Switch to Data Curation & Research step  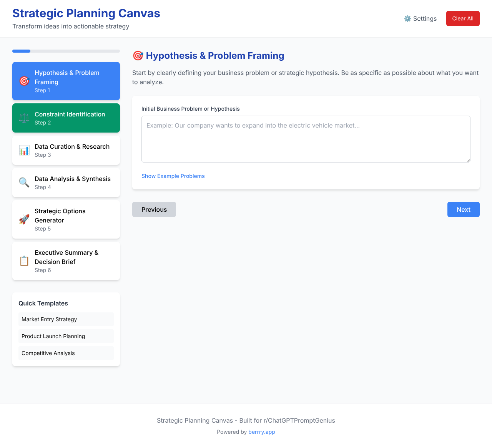pyautogui.click(x=66, y=150)
